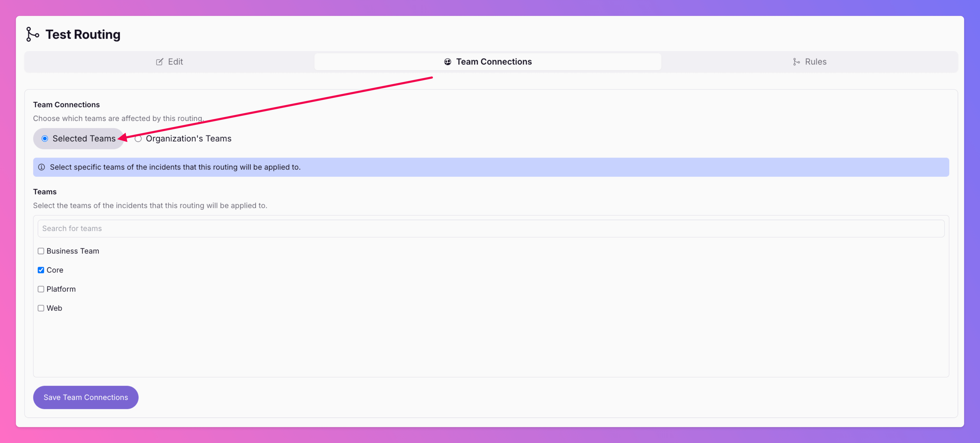Uncheck the Core team checkbox
Screen dimensions: 980x443
[41, 270]
